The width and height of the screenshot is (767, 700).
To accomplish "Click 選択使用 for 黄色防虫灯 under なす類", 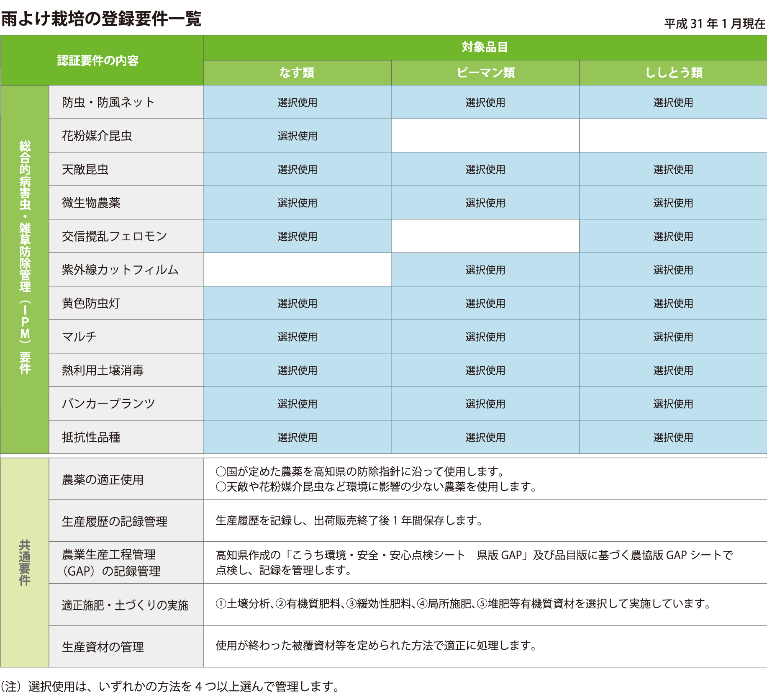I will click(298, 304).
